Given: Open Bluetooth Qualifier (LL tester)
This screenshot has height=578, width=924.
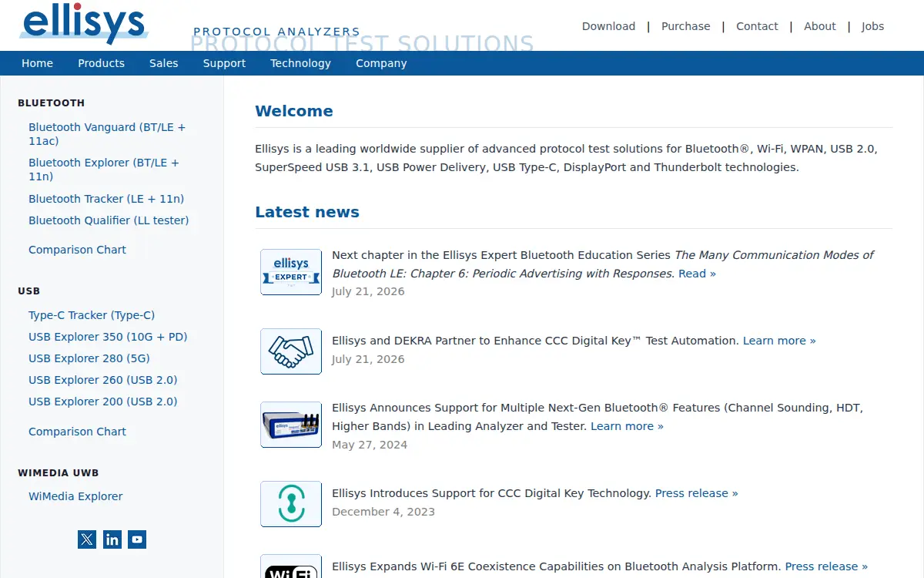Looking at the screenshot, I should coord(109,220).
